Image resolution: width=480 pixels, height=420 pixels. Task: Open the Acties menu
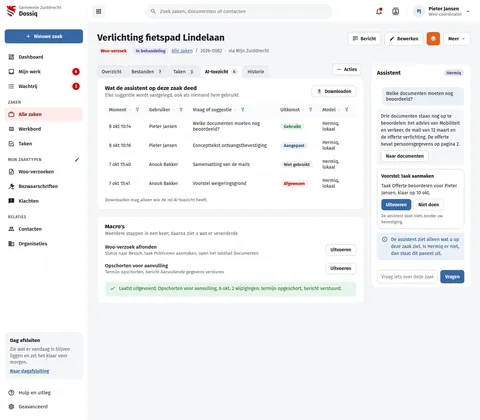347,69
